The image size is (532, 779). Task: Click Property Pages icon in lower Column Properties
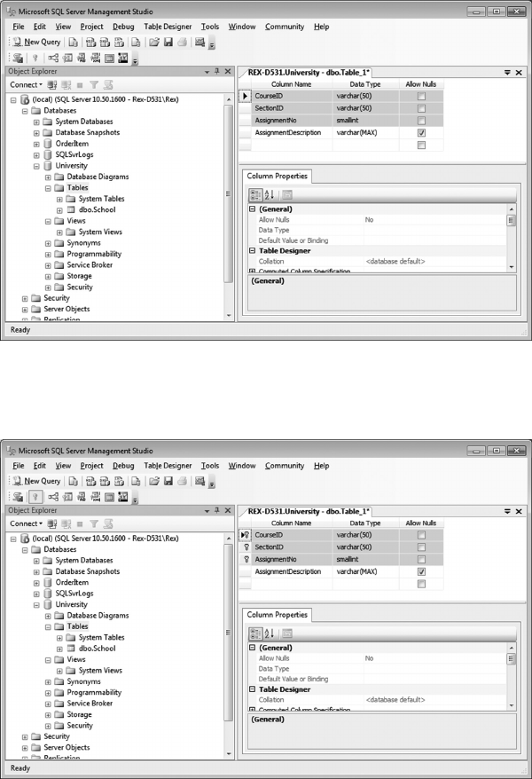[287, 633]
